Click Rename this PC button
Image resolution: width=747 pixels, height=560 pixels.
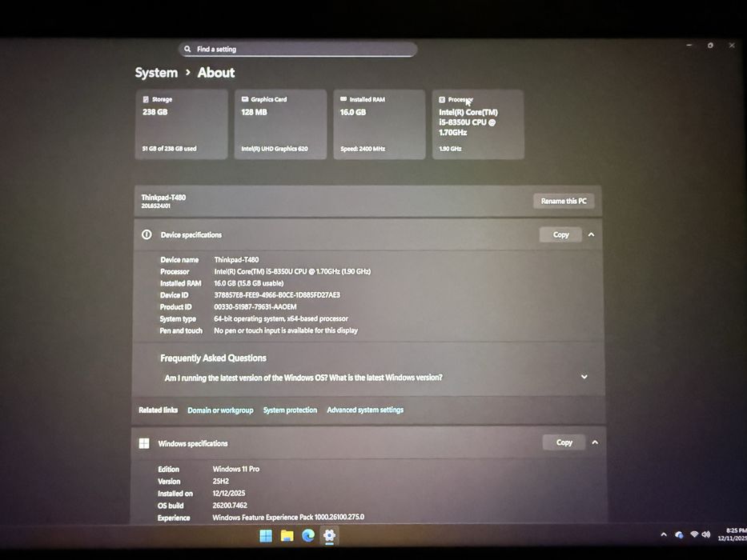[564, 201]
